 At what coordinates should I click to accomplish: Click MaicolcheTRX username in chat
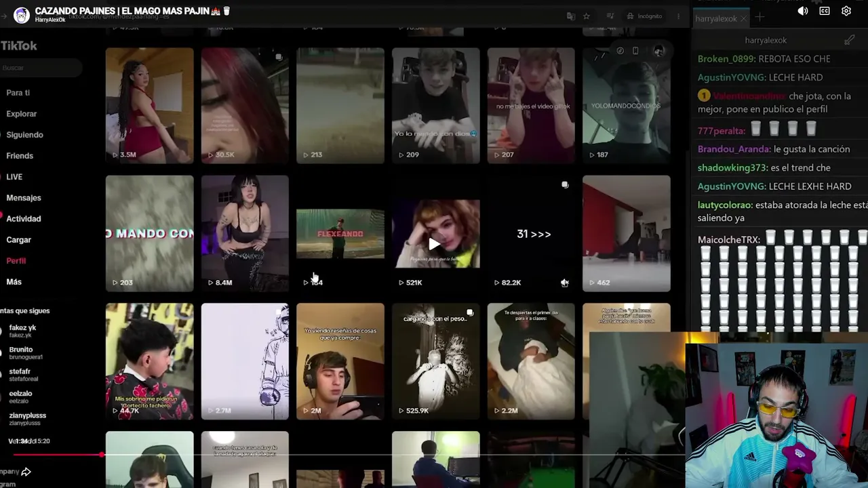pos(728,240)
